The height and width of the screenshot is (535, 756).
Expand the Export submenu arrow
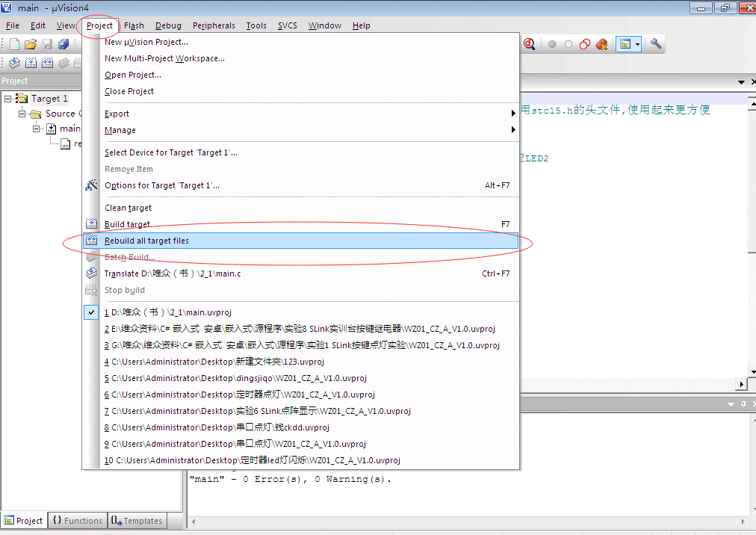513,114
